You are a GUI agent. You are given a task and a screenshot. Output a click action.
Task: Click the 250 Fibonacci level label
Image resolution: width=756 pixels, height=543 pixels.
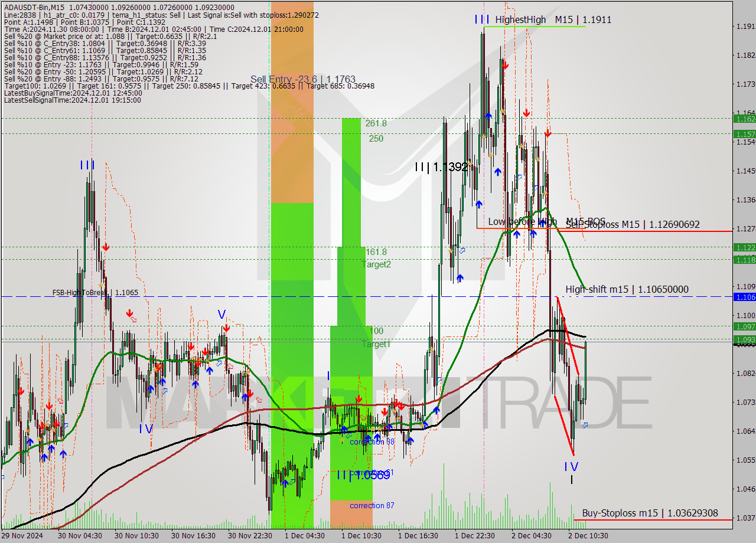coord(376,139)
